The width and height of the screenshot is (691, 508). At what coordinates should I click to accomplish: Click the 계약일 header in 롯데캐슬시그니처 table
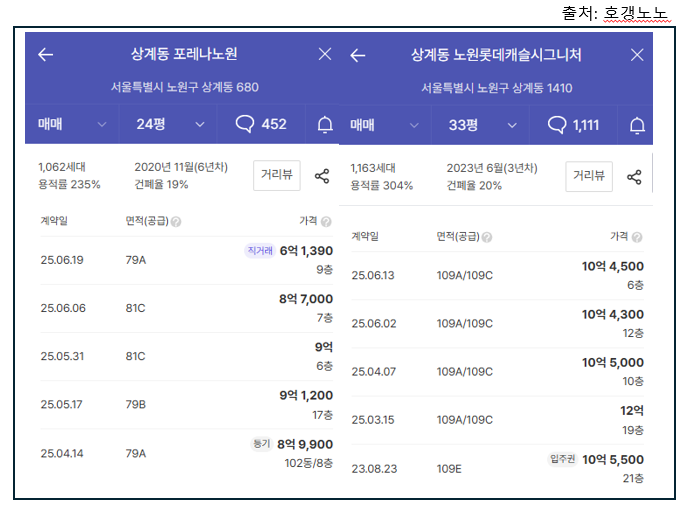(365, 236)
